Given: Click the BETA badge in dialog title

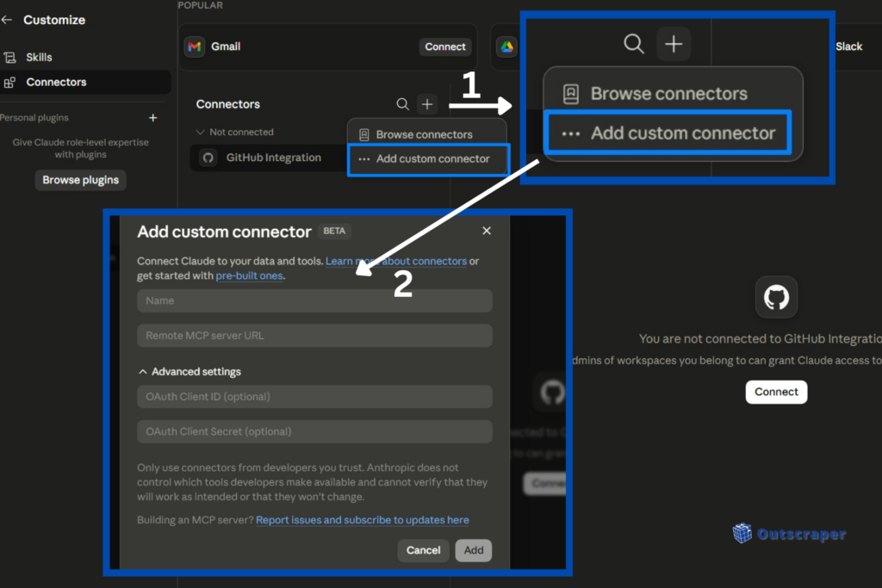Looking at the screenshot, I should click(x=335, y=231).
